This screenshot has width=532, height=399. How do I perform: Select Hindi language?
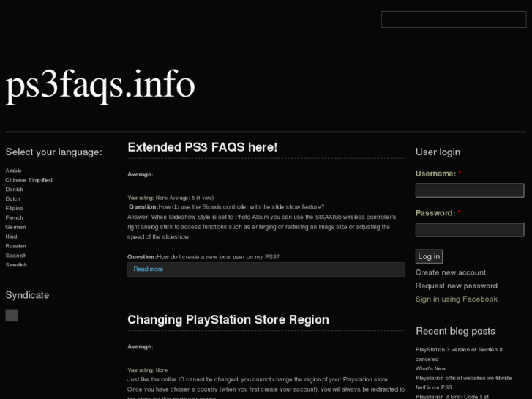[x=12, y=236]
